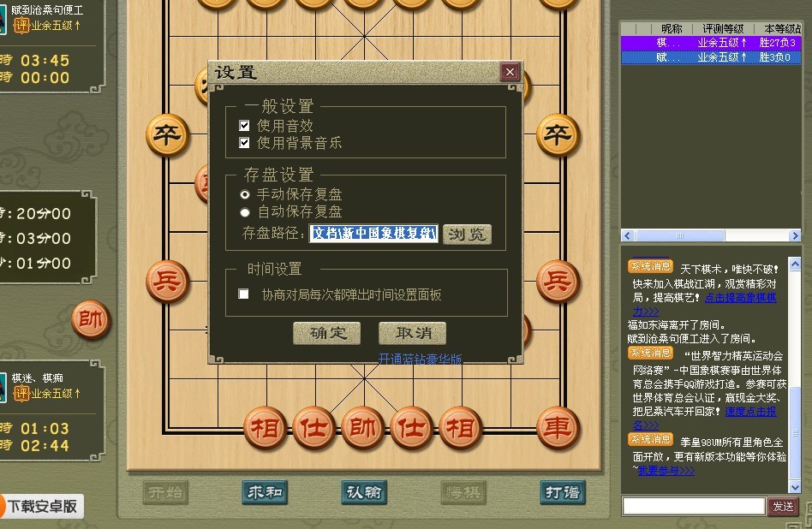The height and width of the screenshot is (529, 812).
Task: Pick the red 車 piece in the bottom corner
Action: click(558, 428)
